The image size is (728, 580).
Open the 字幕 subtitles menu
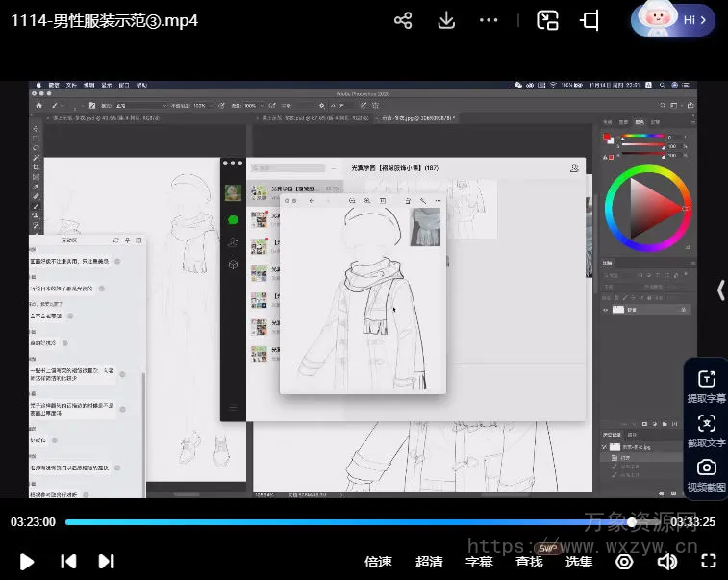coord(479,562)
